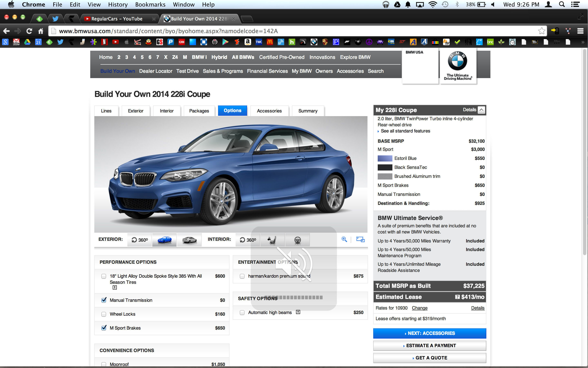Open the Lines tab

(106, 111)
